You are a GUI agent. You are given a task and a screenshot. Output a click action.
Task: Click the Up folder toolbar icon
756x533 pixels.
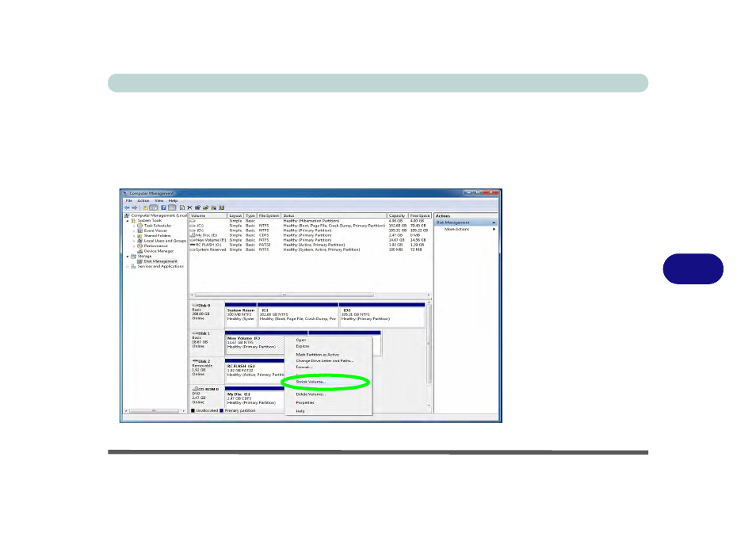pyautogui.click(x=145, y=207)
